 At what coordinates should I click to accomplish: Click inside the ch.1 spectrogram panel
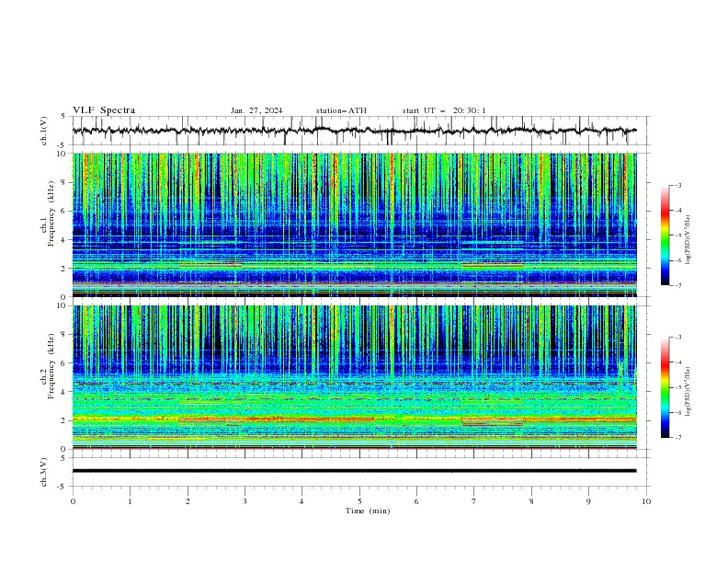[x=354, y=224]
